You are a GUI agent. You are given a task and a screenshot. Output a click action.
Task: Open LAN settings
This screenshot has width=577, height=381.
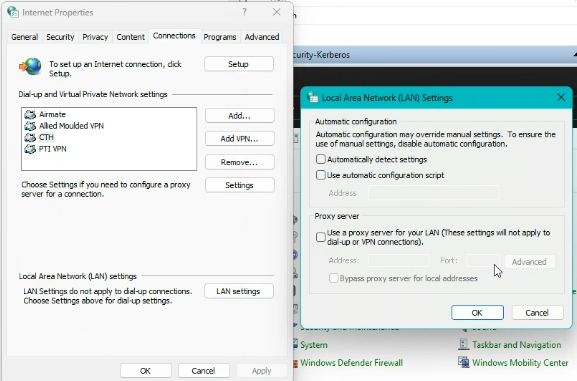point(238,291)
